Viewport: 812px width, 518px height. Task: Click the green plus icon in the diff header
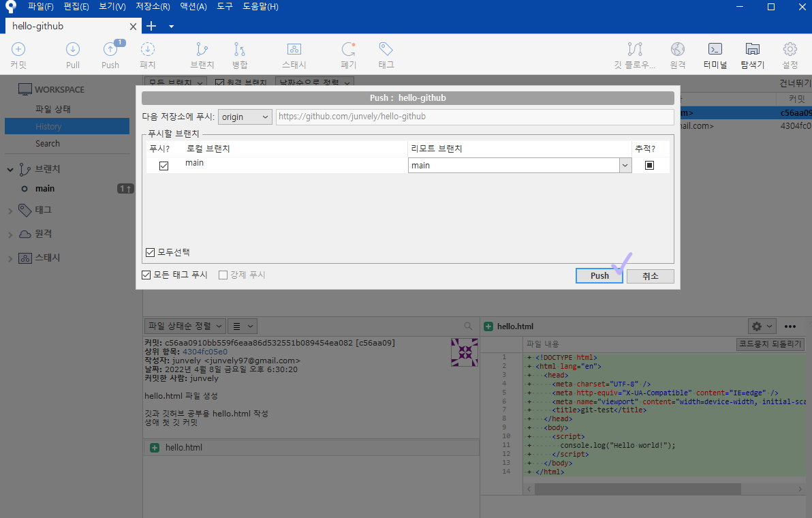(x=488, y=326)
